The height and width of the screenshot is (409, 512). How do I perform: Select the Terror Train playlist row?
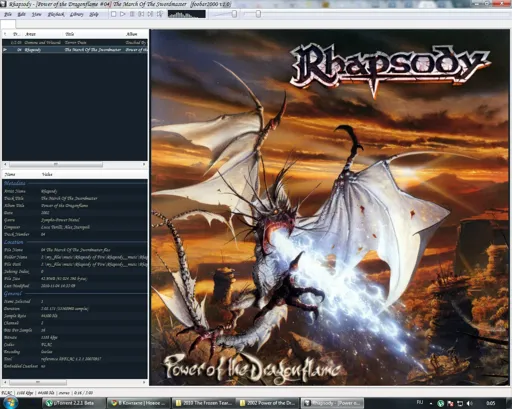point(75,43)
